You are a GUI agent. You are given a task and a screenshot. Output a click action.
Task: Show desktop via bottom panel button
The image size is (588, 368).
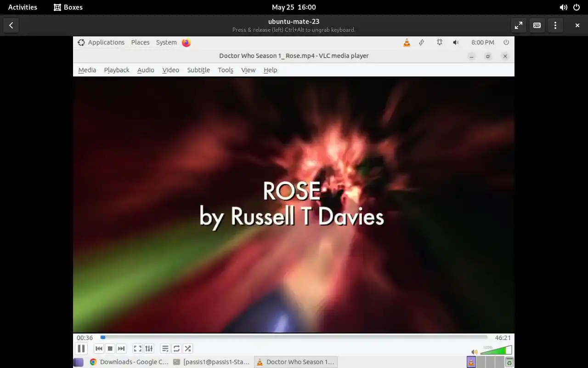tap(79, 362)
